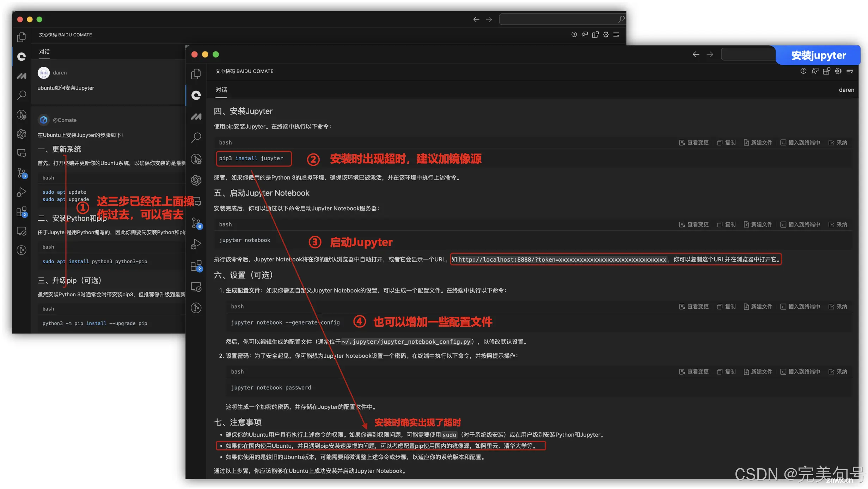Select 对话 tab in back window
This screenshot has height=489, width=868.
44,52
